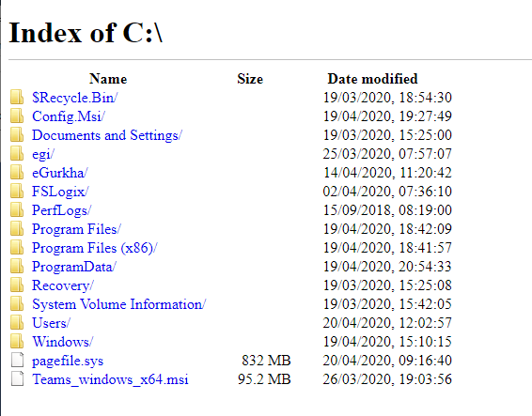The image size is (532, 416).
Task: Open System Volume Information folder link
Action: pyautogui.click(x=118, y=304)
